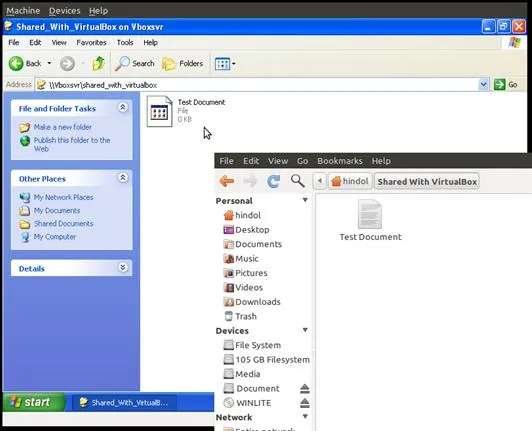Open Shared Documents link
Image resolution: width=532 pixels, height=431 pixels.
click(63, 224)
